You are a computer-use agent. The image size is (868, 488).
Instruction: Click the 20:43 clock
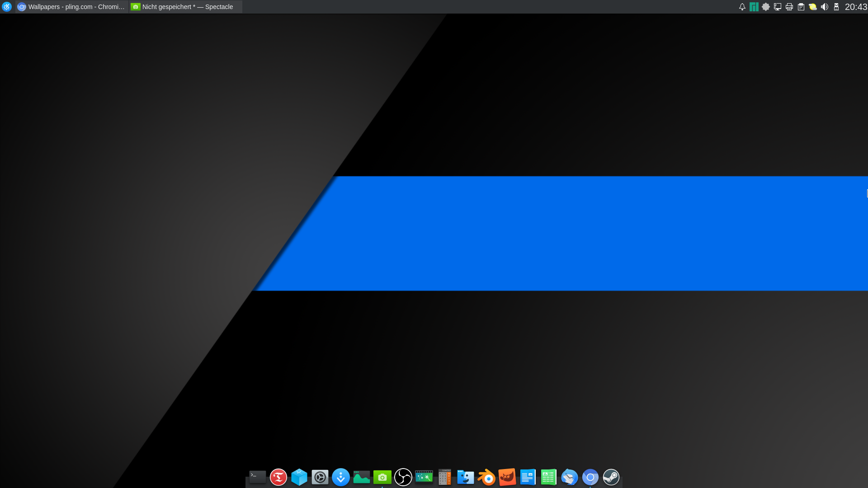(x=856, y=7)
